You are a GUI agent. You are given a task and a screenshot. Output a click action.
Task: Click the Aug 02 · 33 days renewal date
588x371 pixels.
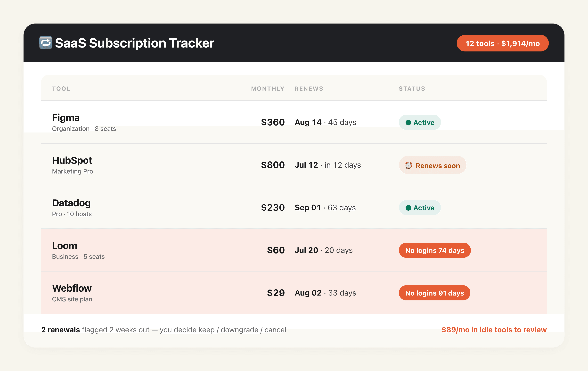click(325, 293)
